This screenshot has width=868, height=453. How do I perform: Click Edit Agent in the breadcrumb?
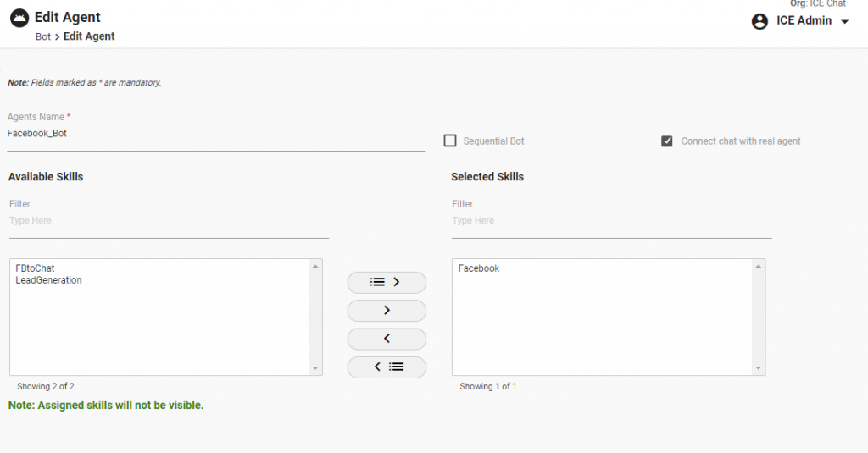point(89,36)
